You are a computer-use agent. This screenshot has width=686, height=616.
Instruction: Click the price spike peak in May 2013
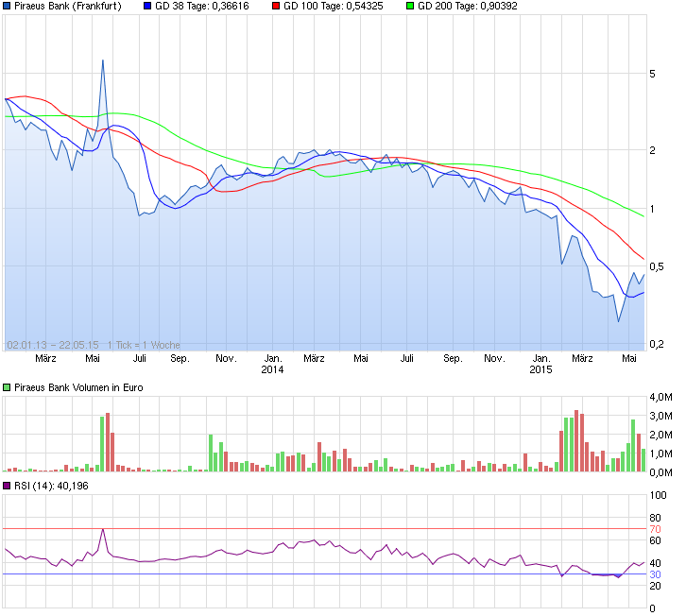pos(102,60)
